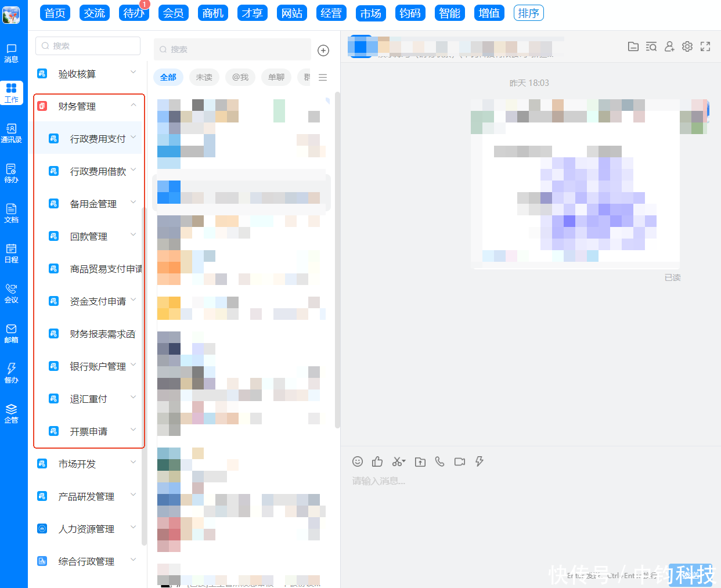Screen dimensions: 721x588
Task: Switch to the 商机 top tab
Action: (213, 13)
